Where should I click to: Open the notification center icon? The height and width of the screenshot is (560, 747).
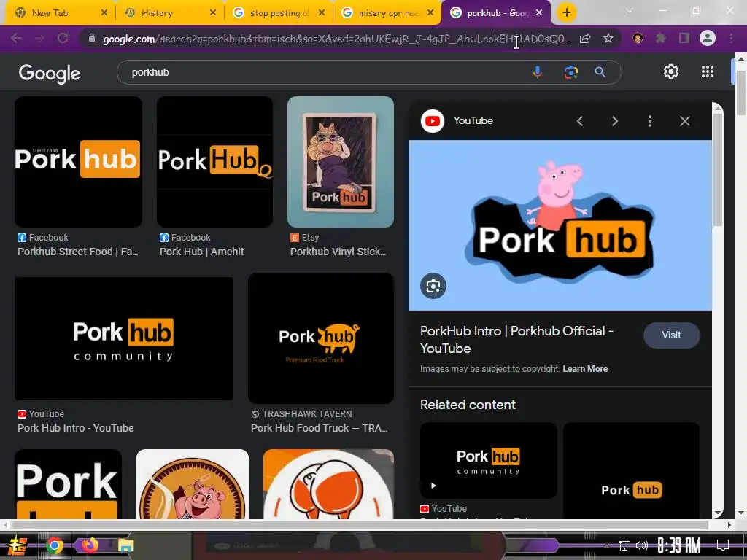tap(723, 545)
